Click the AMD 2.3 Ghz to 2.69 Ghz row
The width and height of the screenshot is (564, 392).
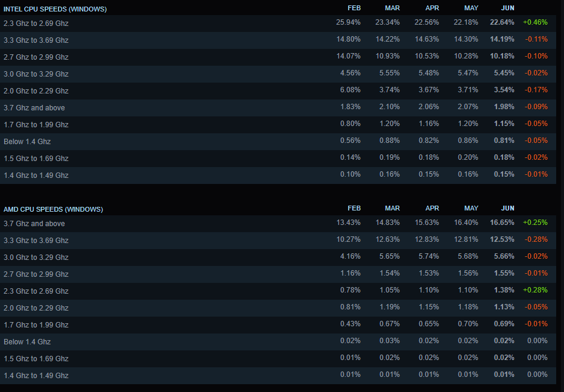[278, 291]
